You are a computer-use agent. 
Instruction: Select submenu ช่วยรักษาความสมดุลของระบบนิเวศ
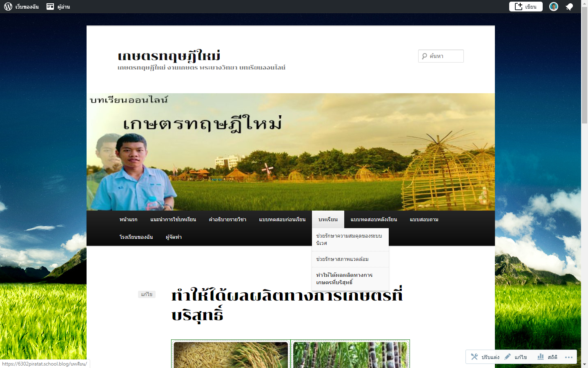click(349, 240)
